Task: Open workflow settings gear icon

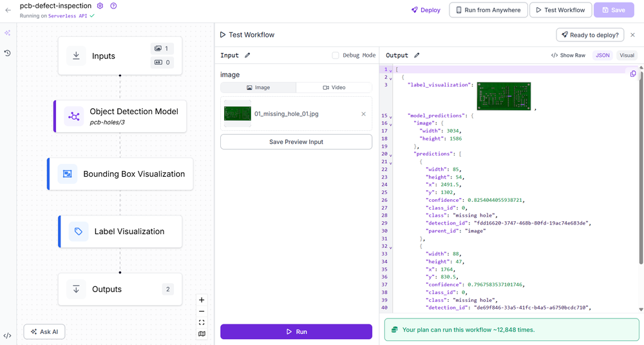Action: [x=100, y=6]
